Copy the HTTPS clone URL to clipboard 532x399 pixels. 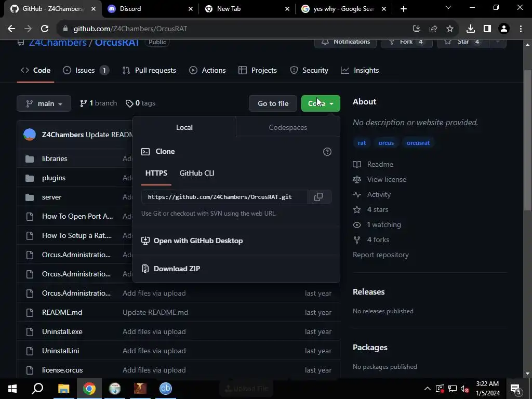[x=318, y=197]
